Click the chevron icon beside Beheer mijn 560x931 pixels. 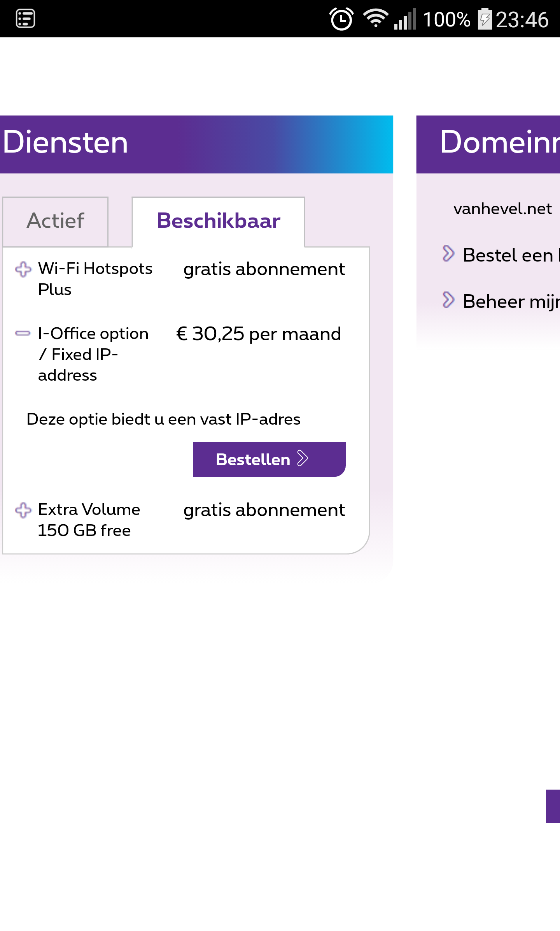coord(448,300)
